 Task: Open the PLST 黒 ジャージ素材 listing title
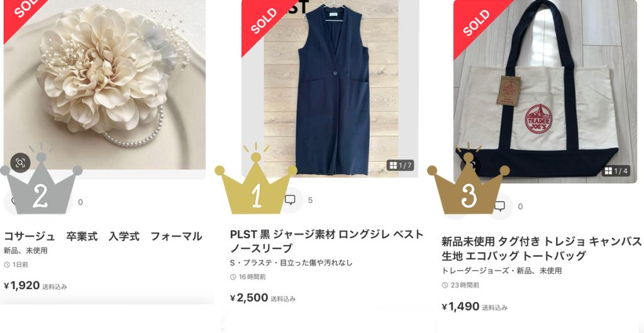[x=326, y=241]
